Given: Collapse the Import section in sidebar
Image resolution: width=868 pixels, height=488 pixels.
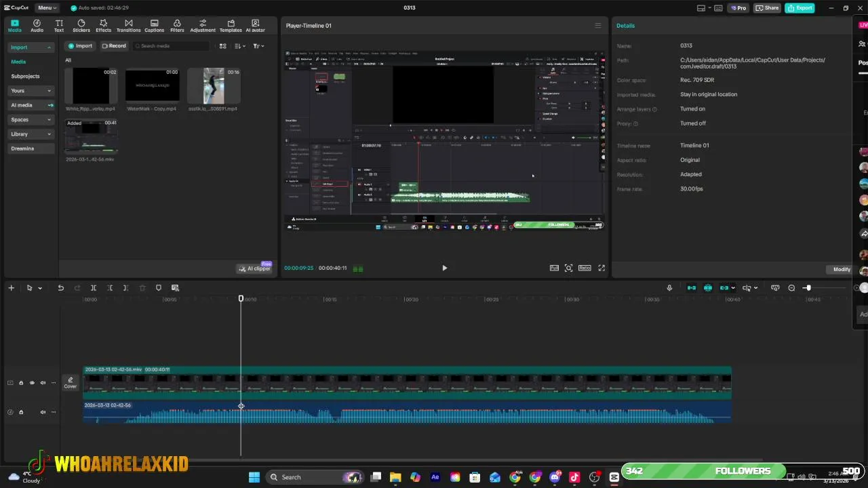Looking at the screenshot, I should (49, 47).
